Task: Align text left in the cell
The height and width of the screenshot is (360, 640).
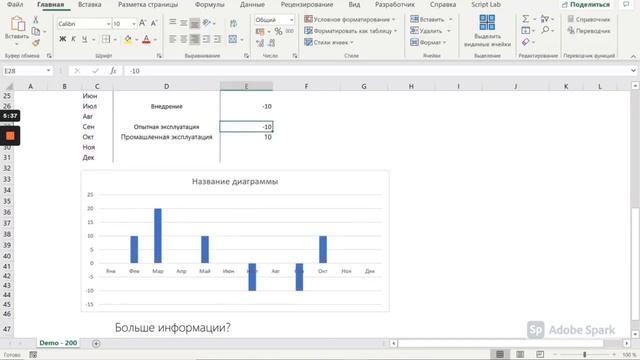Action: pos(173,39)
